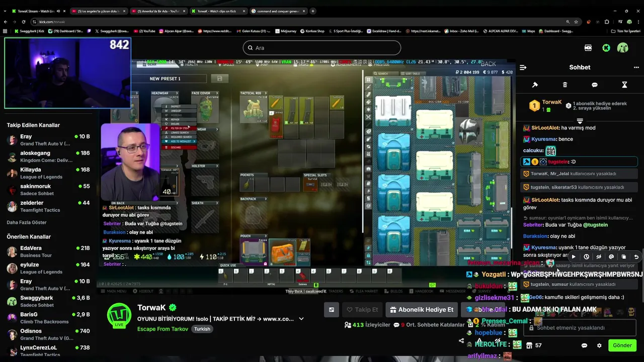The image size is (644, 362).
Task: Expand the leaderboard handle under TorwaK
Action: (580, 121)
